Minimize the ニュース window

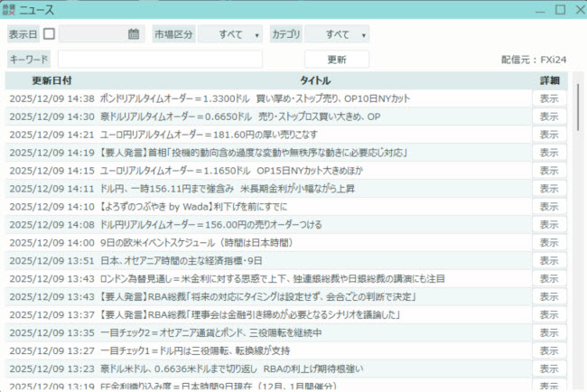540,11
